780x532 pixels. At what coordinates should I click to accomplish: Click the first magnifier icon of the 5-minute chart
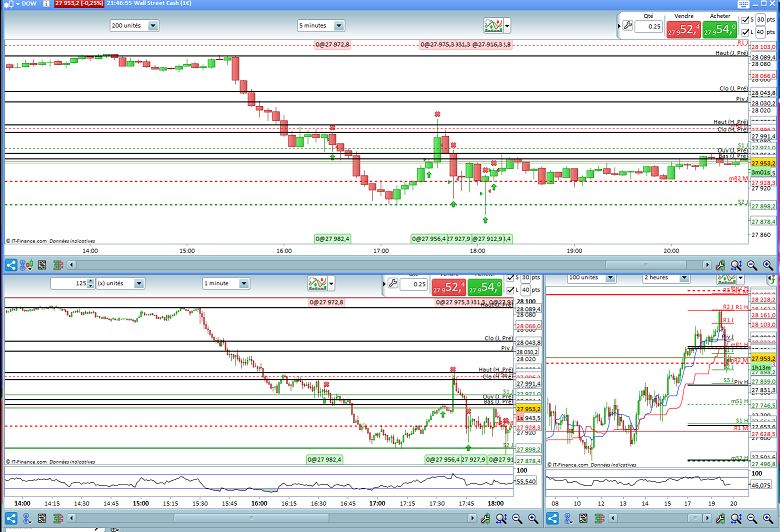736,265
